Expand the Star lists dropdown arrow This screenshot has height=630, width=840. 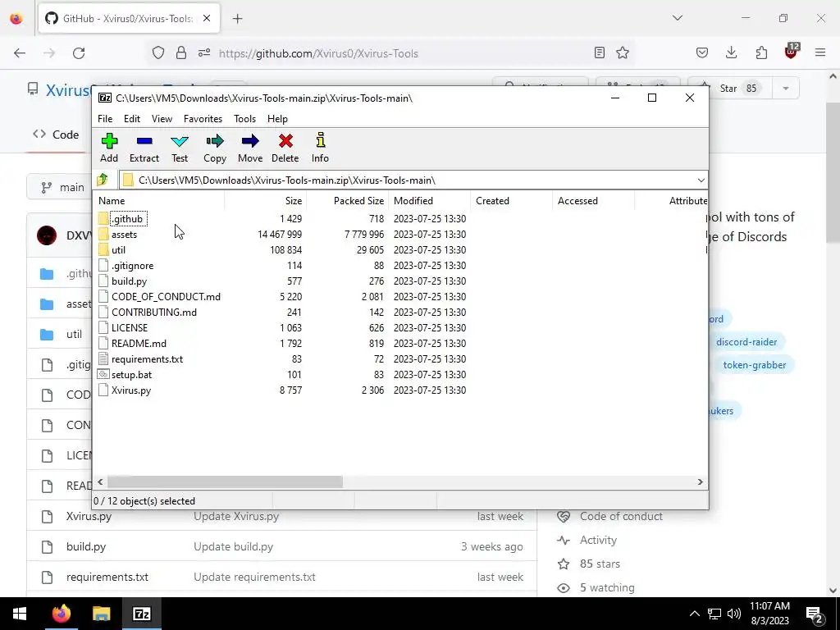coord(786,89)
